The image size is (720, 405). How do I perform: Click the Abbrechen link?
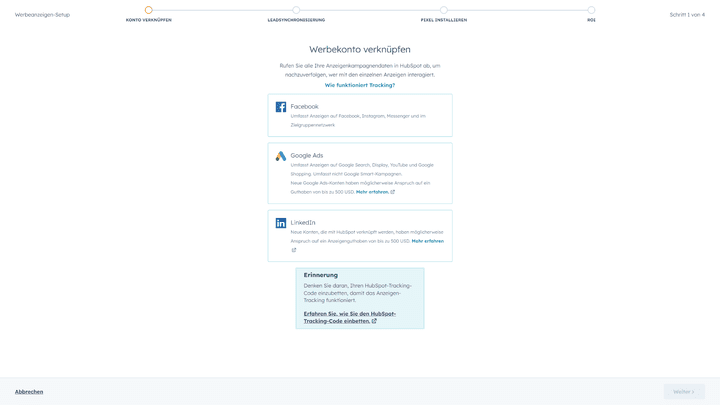[29, 392]
